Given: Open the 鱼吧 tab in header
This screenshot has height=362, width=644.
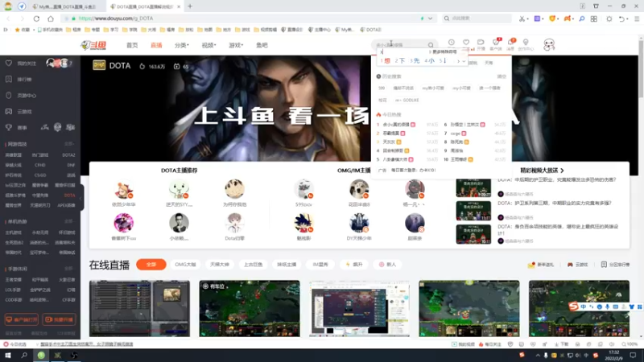Looking at the screenshot, I should (262, 45).
